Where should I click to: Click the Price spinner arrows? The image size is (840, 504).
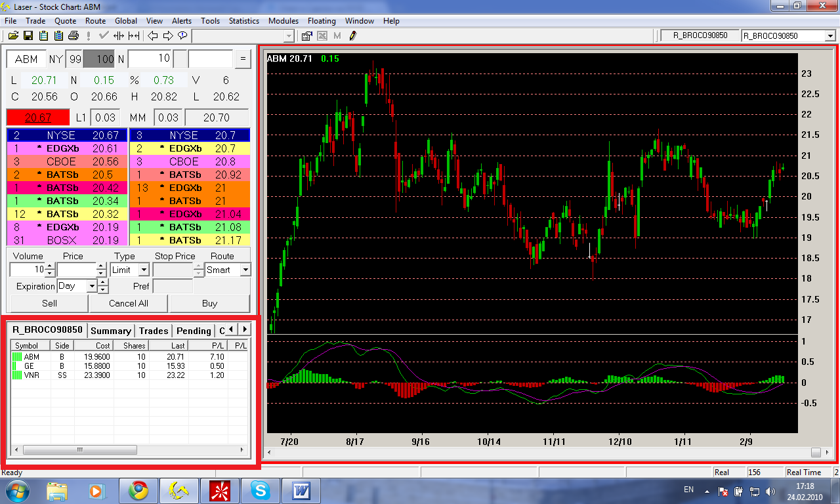(101, 270)
